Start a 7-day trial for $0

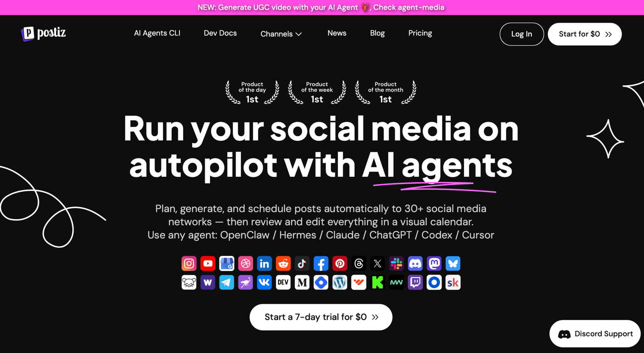[x=321, y=317]
